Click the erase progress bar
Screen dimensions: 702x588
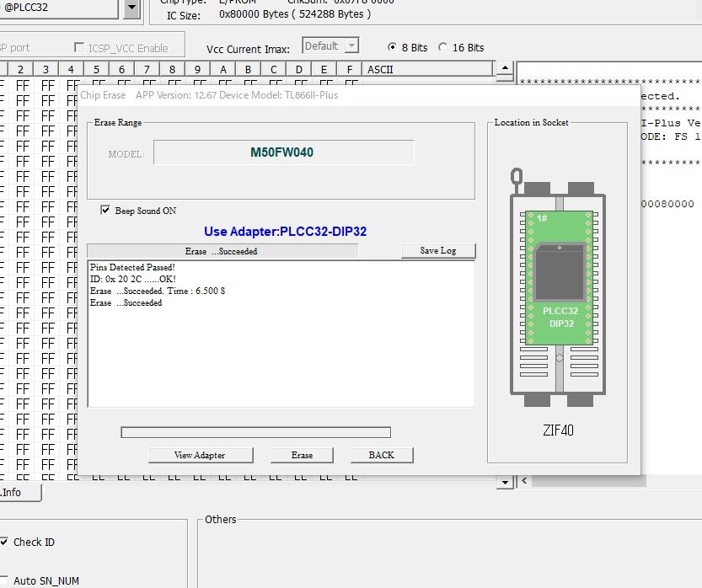coord(255,432)
